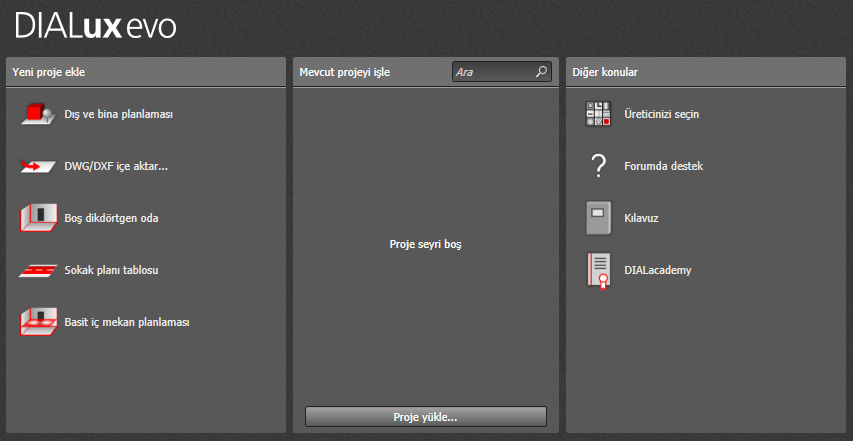Start Boş dikdörtgen oda project
853x441 pixels.
(x=111, y=218)
